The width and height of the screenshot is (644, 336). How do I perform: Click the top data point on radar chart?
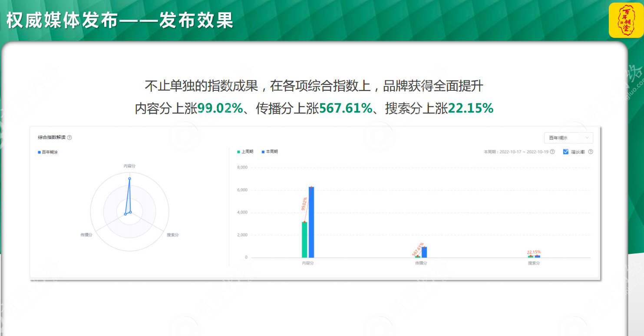pyautogui.click(x=129, y=179)
